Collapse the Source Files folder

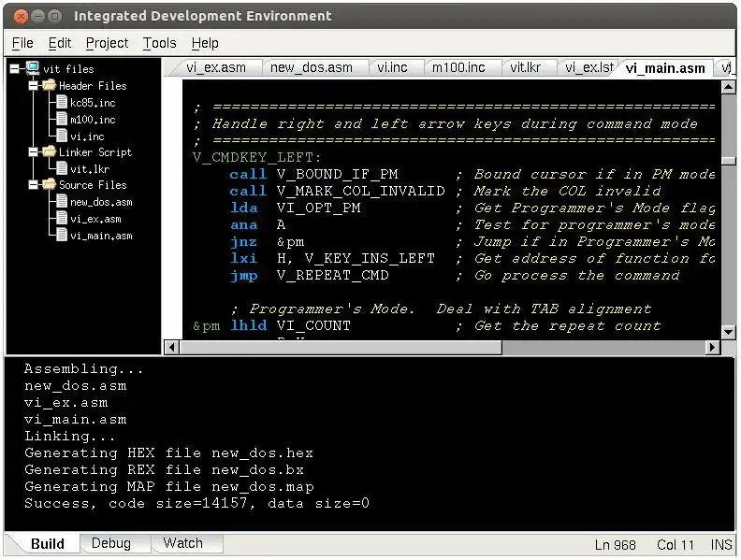[33, 184]
